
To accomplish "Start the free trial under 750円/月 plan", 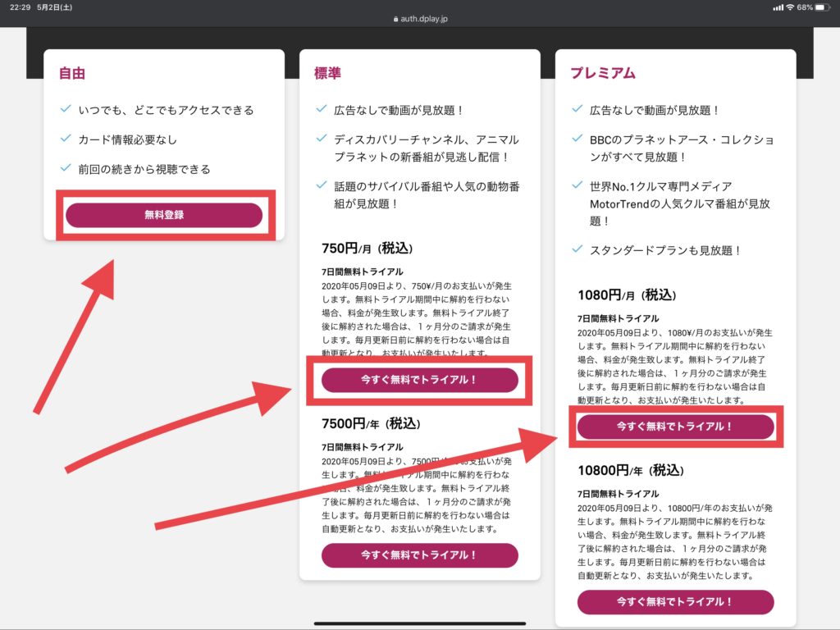I will pos(419,380).
